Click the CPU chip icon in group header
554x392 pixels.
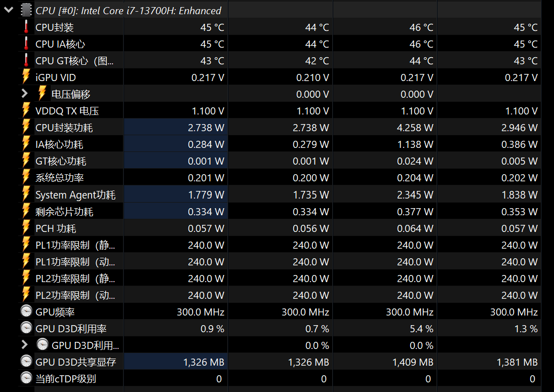coord(26,10)
